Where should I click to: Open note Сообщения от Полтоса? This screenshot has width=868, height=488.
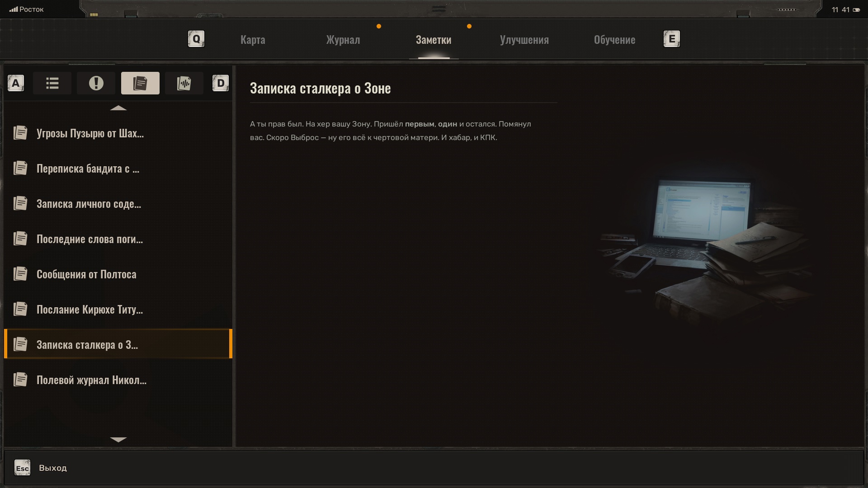click(118, 274)
